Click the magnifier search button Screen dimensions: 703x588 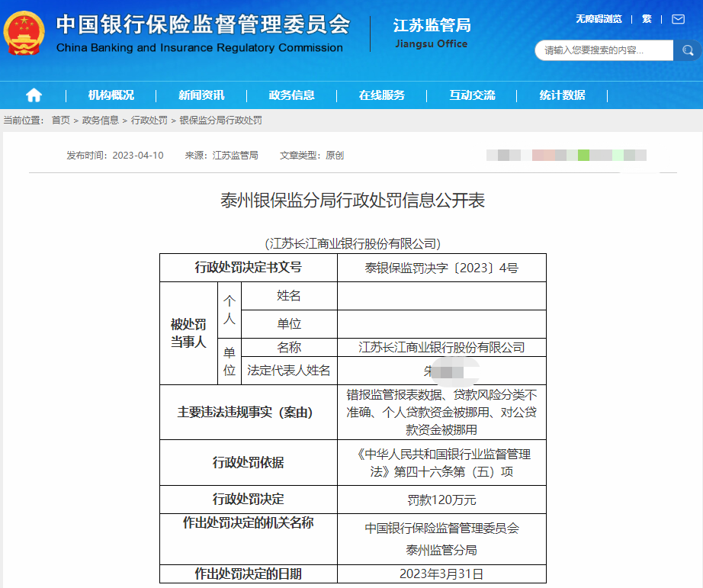coord(687,50)
